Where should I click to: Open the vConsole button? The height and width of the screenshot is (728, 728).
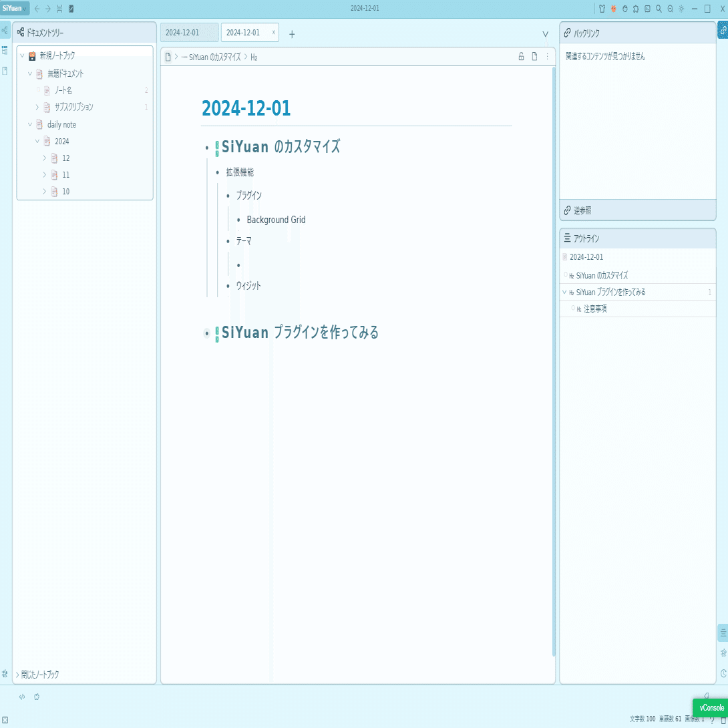pos(711,708)
